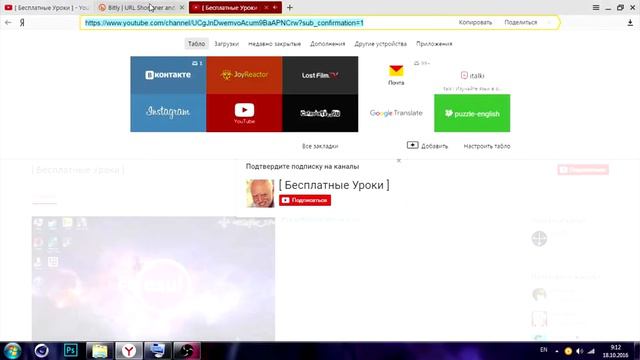Screen dimensions: 640x360
Task: Click the channel video thumbnail
Action: pyautogui.click(x=153, y=278)
